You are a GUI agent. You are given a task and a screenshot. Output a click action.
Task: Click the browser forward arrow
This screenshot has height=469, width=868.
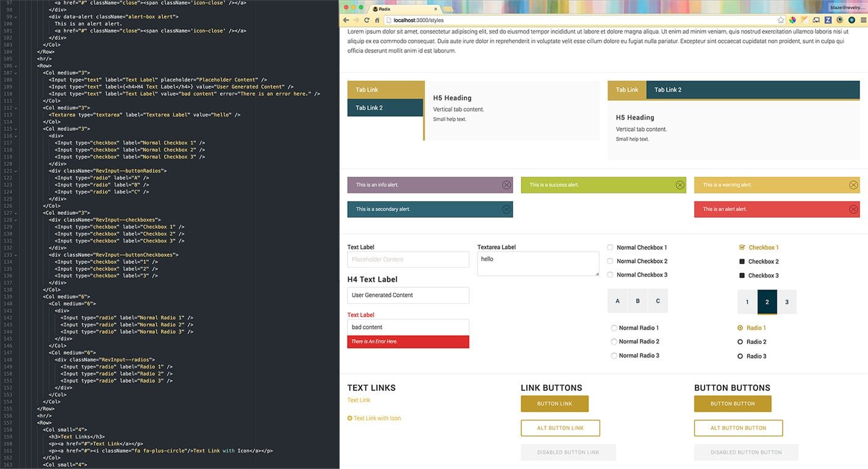coord(356,20)
